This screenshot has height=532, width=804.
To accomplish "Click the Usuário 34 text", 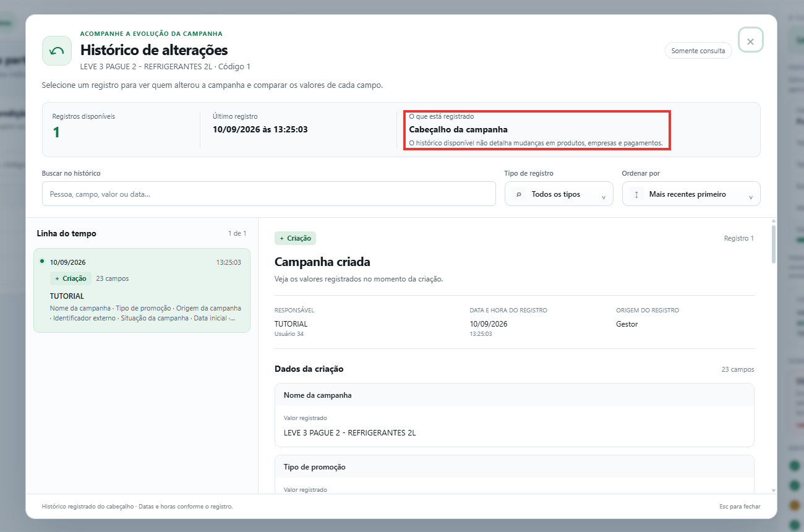I will click(289, 334).
